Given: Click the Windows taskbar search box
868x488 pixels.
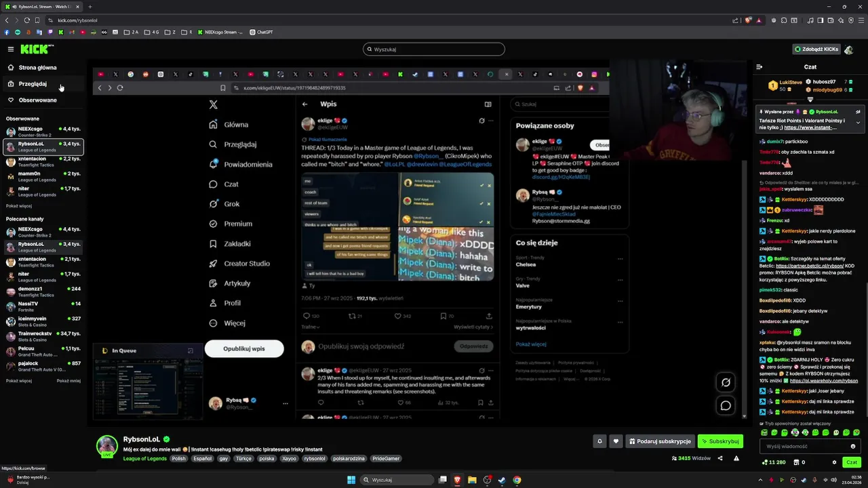Looking at the screenshot, I should point(397,480).
